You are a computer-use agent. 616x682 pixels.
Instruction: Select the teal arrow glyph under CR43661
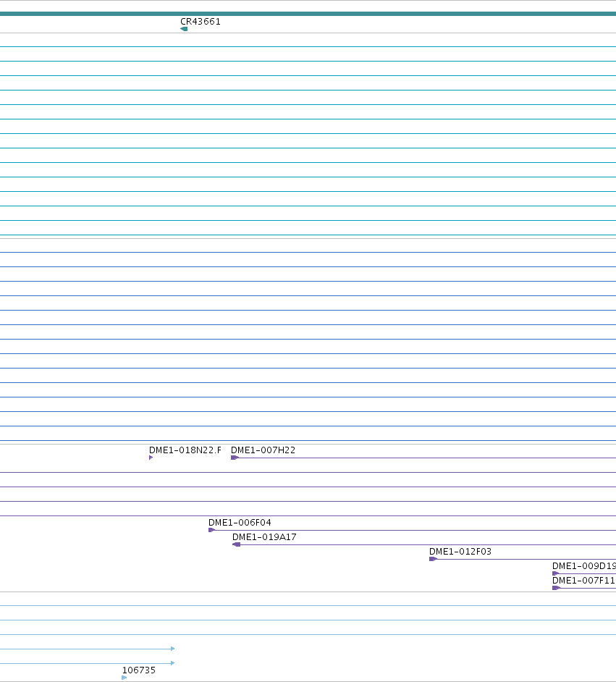(184, 29)
